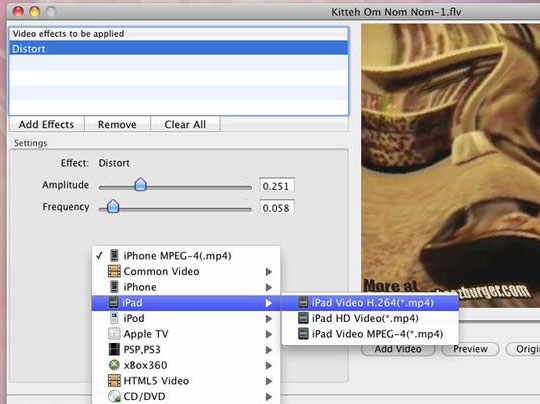Click the Frequency value field 0.058
This screenshot has height=404, width=540.
[x=277, y=207]
